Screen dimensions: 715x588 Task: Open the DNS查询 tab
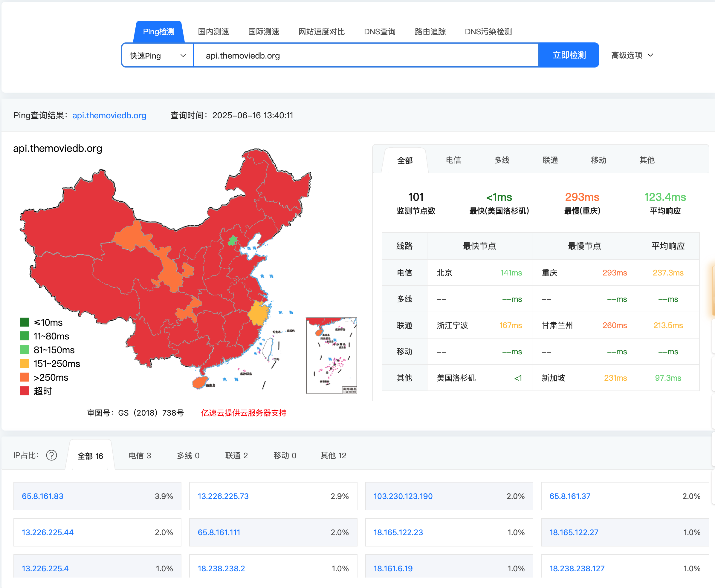point(380,32)
